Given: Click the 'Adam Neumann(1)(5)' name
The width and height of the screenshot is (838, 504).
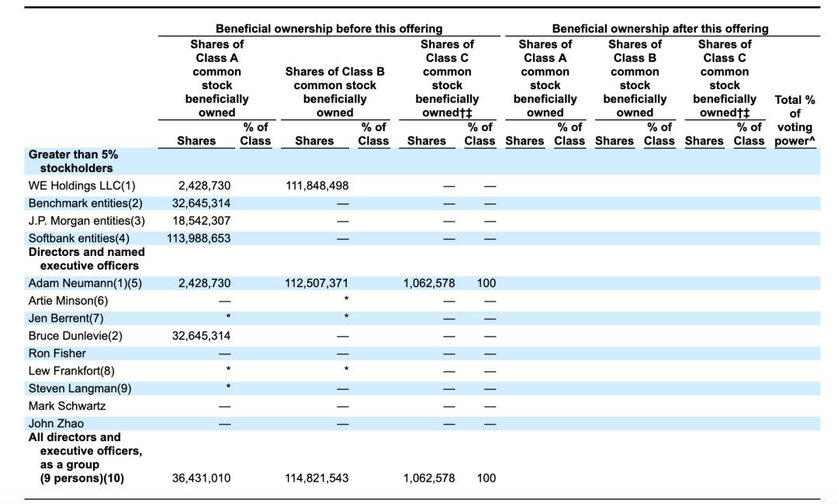Looking at the screenshot, I should (x=85, y=284).
